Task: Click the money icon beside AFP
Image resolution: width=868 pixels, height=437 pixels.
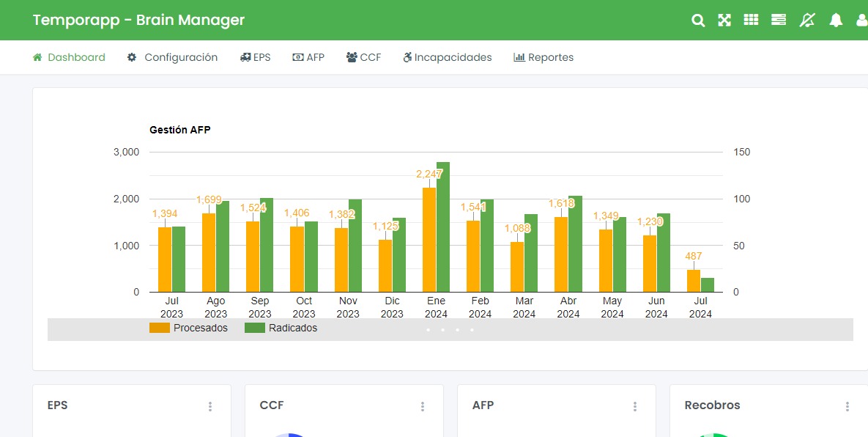Action: tap(298, 57)
